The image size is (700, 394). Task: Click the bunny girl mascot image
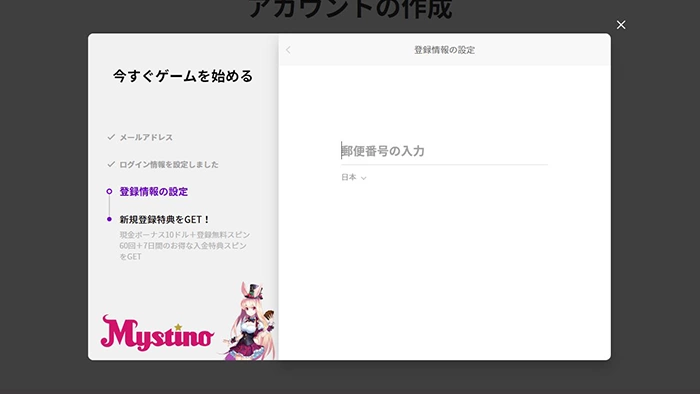pyautogui.click(x=250, y=320)
